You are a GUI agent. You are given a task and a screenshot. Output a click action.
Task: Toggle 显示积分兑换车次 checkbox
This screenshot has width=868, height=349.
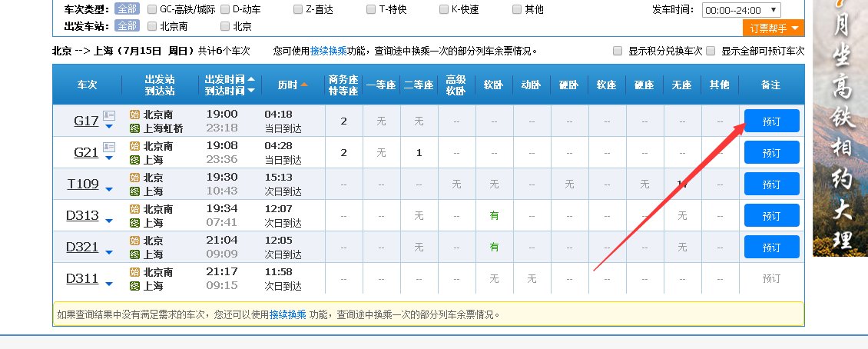618,51
